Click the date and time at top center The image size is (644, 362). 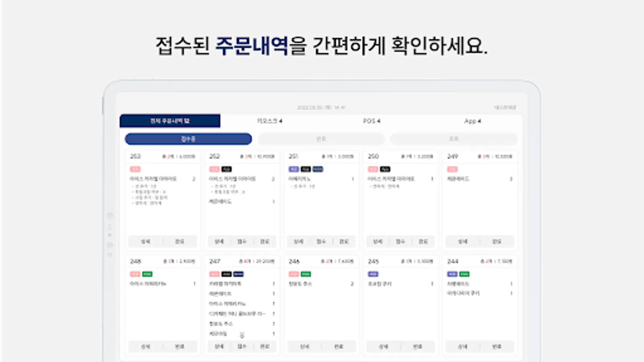click(321, 107)
